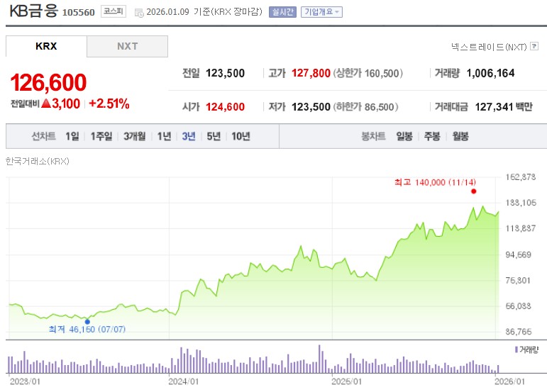The width and height of the screenshot is (547, 392).
Task: Click the 한국거래소(KRX) chart caption
Action: 38,162
